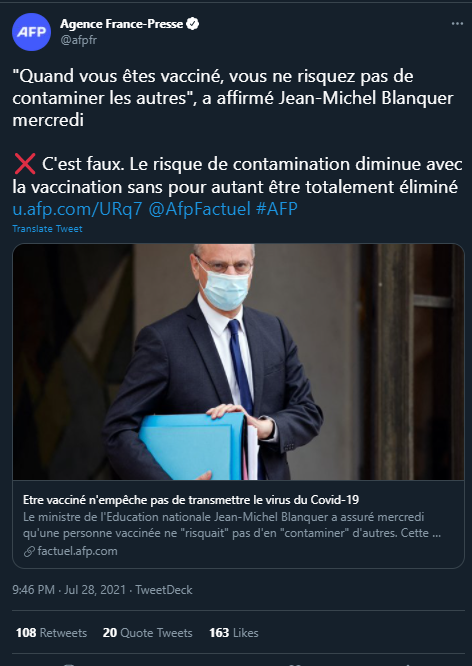Open the three-dot more options menu

coord(457,24)
